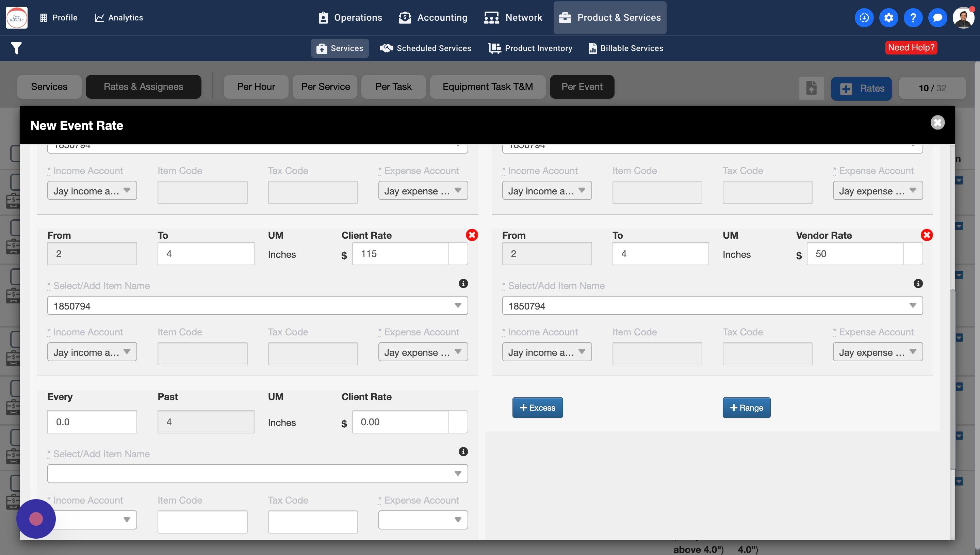The image size is (980, 555).
Task: Remove the 2-4 inch Client Rate range
Action: point(472,235)
